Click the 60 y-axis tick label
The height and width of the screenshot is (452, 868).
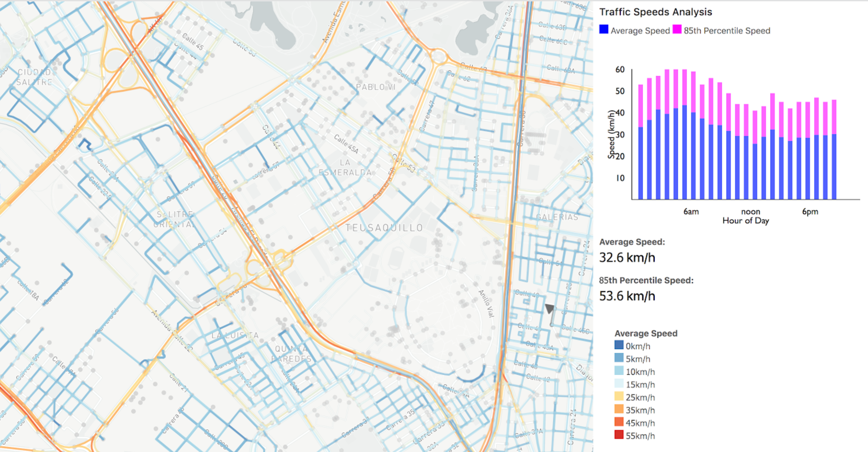point(620,69)
